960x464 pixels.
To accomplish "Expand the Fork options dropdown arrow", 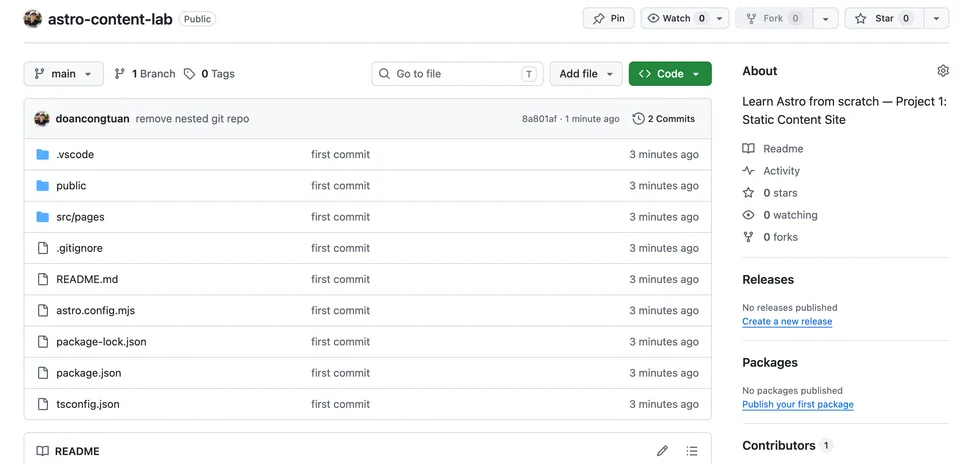I will (825, 18).
